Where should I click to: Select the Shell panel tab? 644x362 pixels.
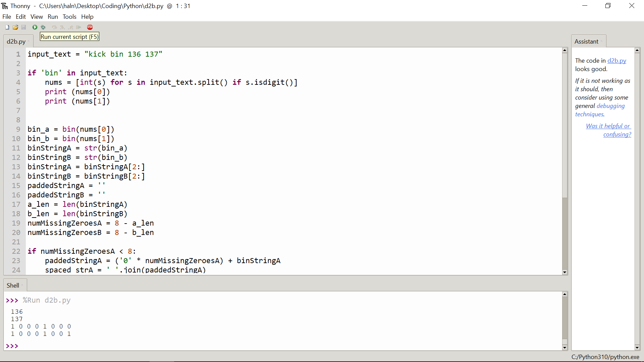(13, 286)
